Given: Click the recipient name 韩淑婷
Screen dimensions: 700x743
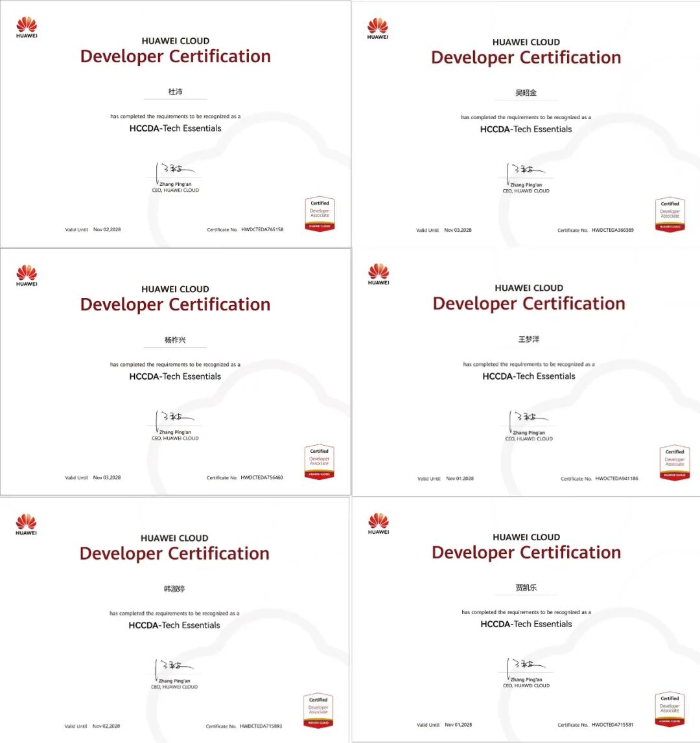Looking at the screenshot, I should tap(174, 589).
